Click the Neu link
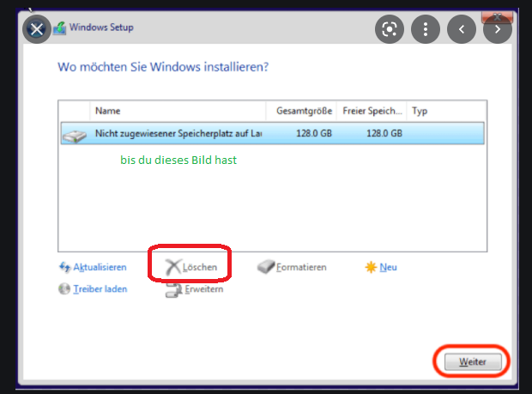The height and width of the screenshot is (394, 532). (388, 268)
